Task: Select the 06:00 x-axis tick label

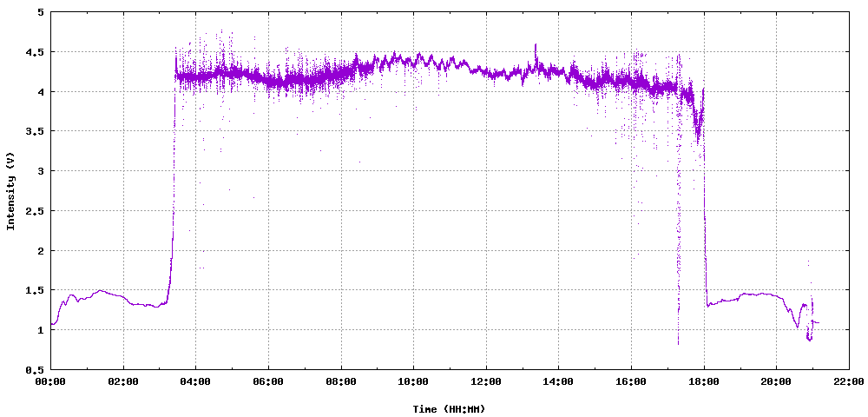Action: click(268, 381)
